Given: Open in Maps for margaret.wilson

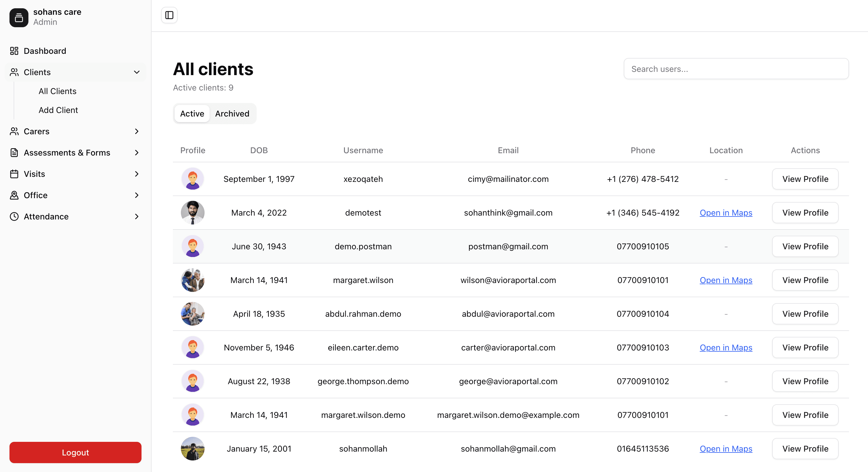Looking at the screenshot, I should pyautogui.click(x=726, y=280).
